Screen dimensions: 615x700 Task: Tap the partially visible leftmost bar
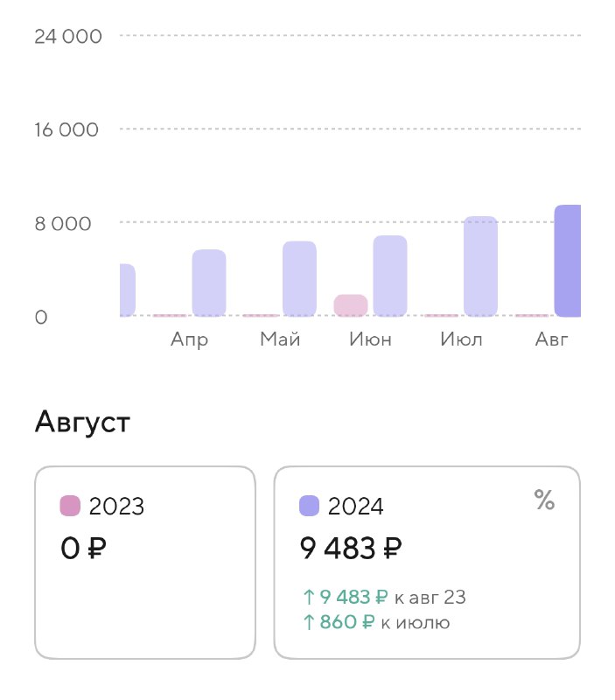[127, 290]
